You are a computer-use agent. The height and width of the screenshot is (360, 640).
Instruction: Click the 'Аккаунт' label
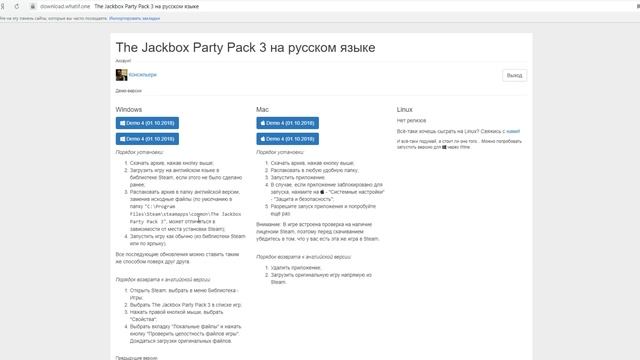pos(123,61)
